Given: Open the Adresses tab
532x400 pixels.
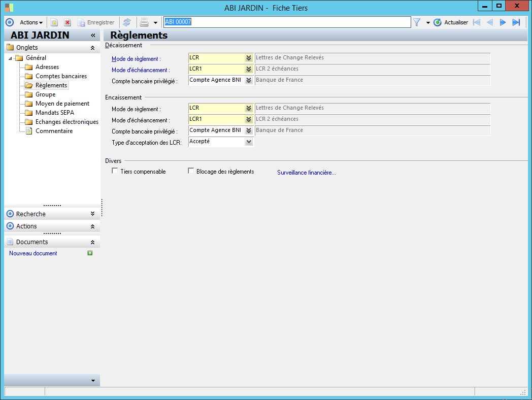Looking at the screenshot, I should pos(47,67).
